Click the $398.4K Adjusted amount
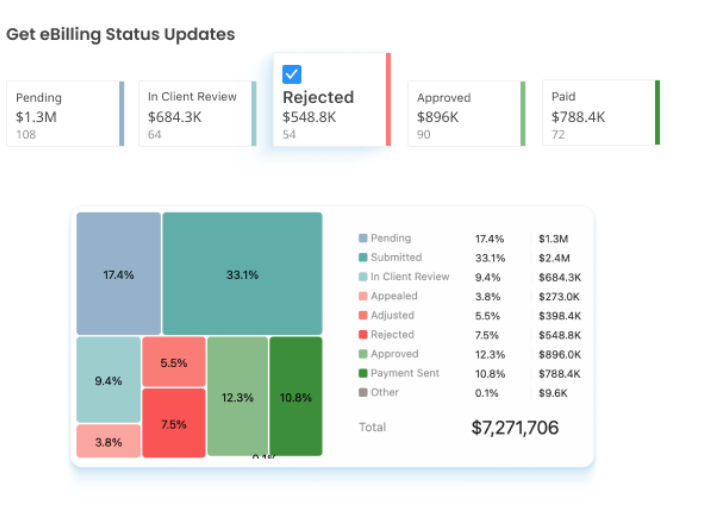 [x=560, y=316]
